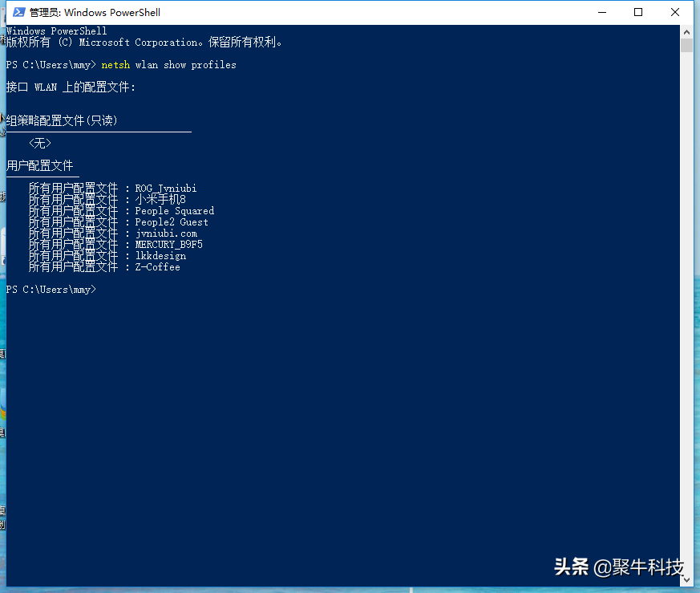Click the 小米手机8 profile name
The height and width of the screenshot is (593, 700).
(x=160, y=199)
